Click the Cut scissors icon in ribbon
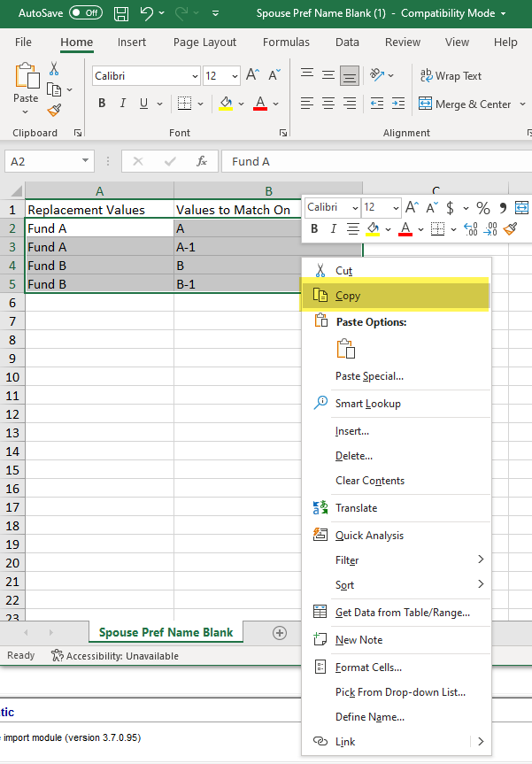The height and width of the screenshot is (764, 532). click(x=54, y=68)
